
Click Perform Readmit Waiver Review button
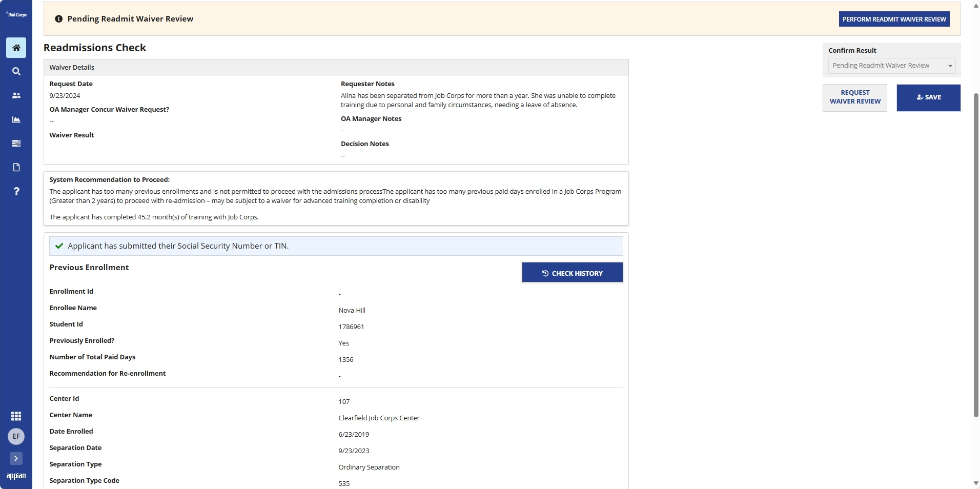click(x=894, y=19)
